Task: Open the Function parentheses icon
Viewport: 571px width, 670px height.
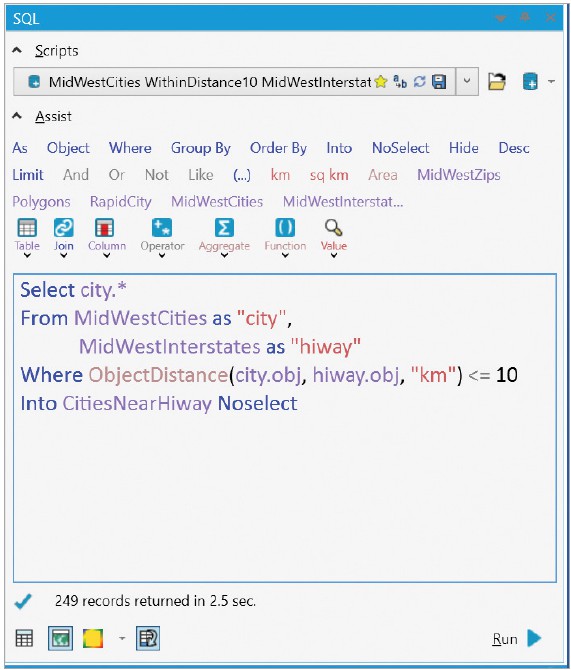Action: [x=285, y=228]
